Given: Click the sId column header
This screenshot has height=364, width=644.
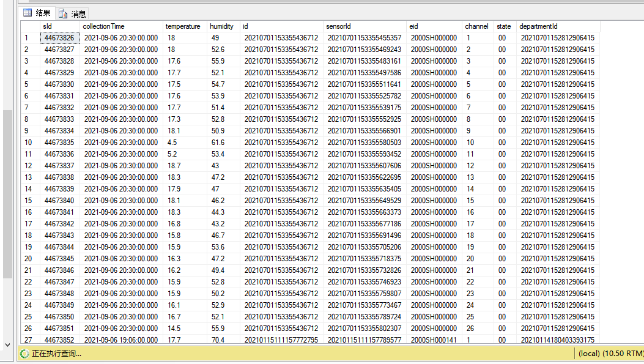Looking at the screenshot, I should (48, 26).
